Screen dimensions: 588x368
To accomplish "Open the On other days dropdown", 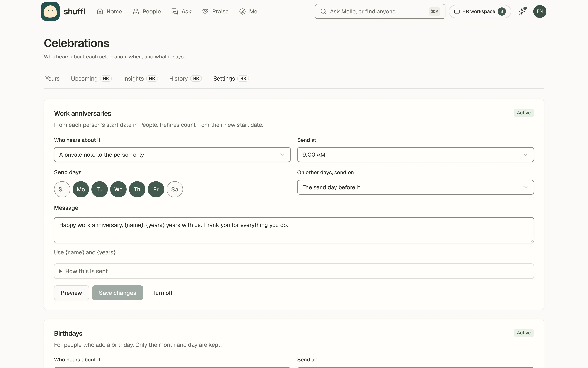I will (x=415, y=187).
